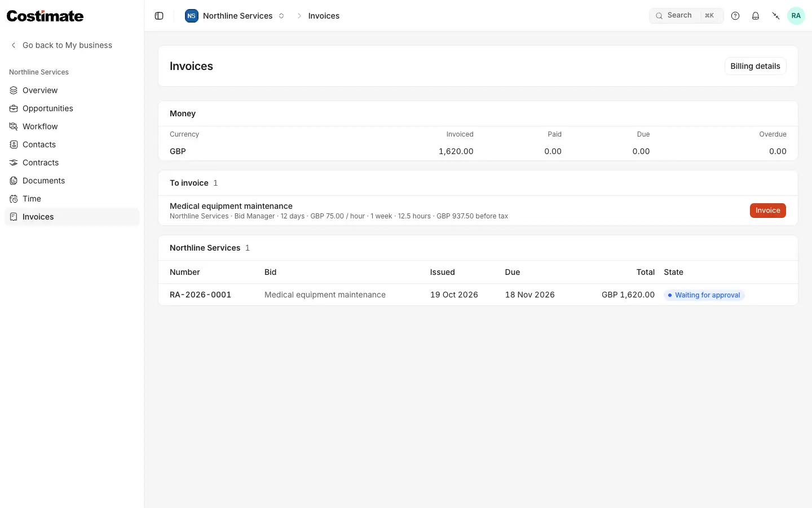Click the GBP 1,620.00 total cell
This screenshot has width=812, height=508.
[x=628, y=295]
